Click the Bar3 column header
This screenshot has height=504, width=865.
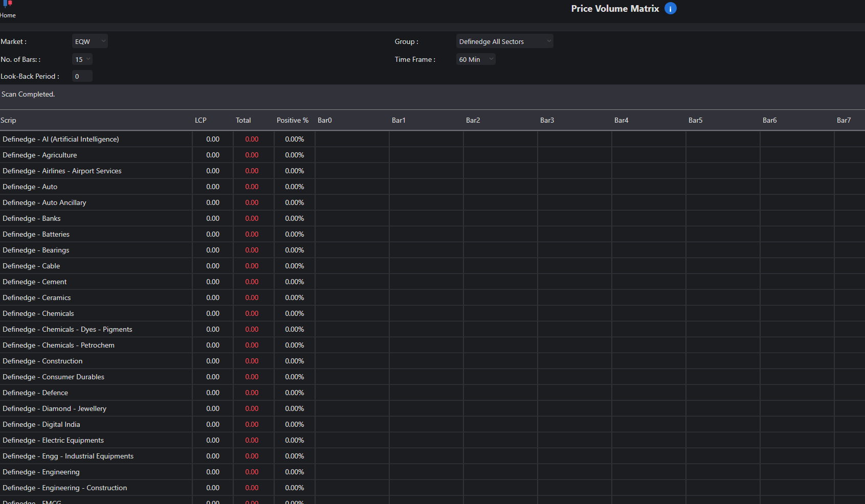[x=547, y=120]
